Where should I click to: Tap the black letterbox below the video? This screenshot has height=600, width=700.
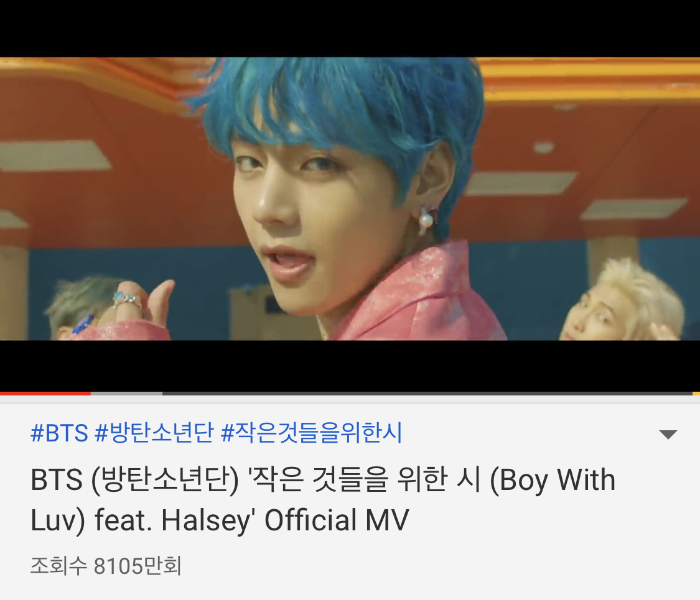(x=350, y=366)
